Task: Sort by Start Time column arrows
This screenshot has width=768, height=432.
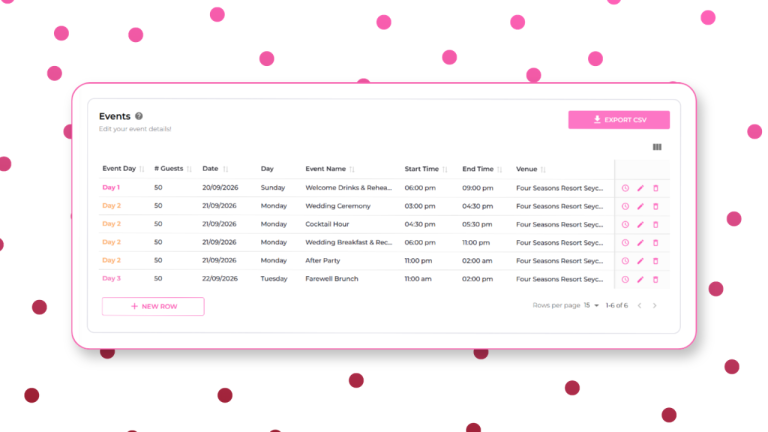Action: click(x=445, y=169)
